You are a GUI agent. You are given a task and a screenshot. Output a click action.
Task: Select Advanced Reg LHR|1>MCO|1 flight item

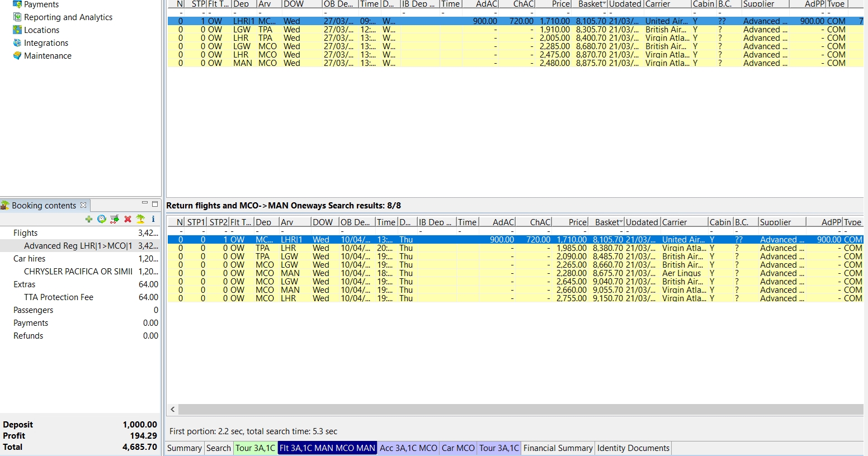81,245
